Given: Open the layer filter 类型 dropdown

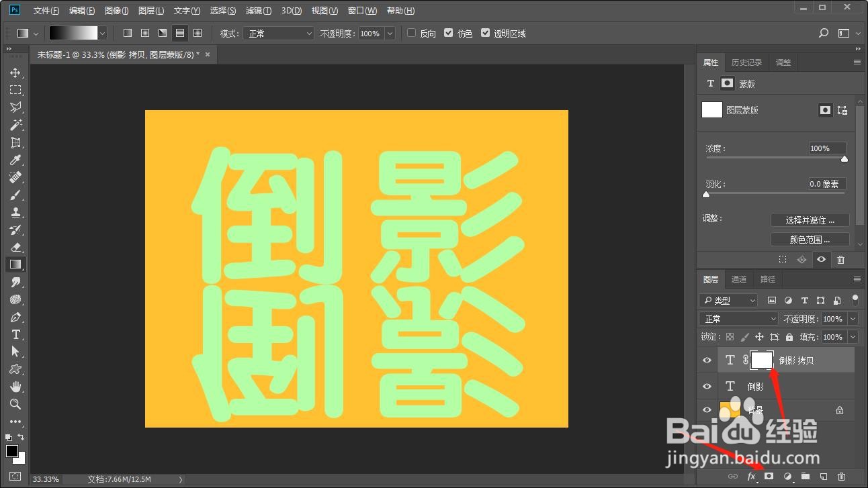Looking at the screenshot, I should pos(728,300).
